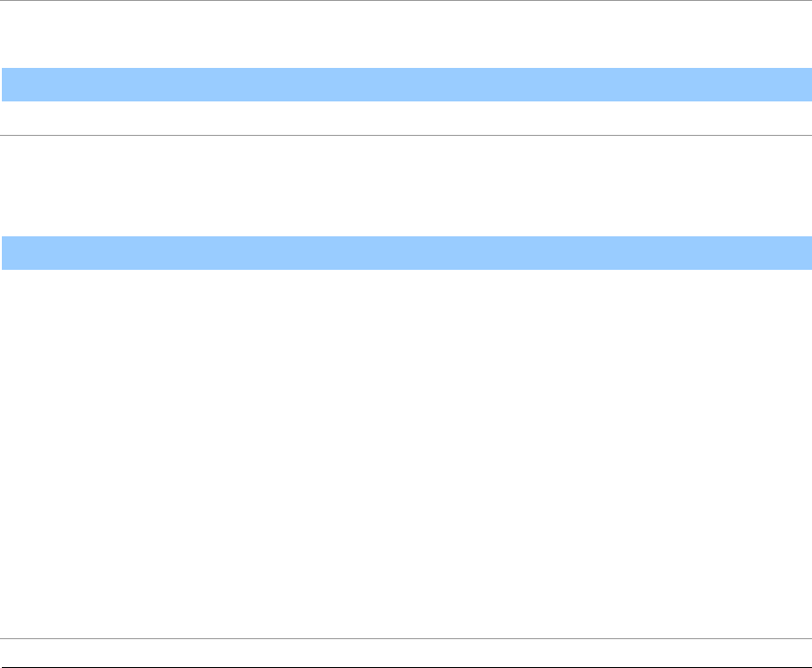
Task: Click the narrow strip between the two bottom lines
Action: (406, 653)
